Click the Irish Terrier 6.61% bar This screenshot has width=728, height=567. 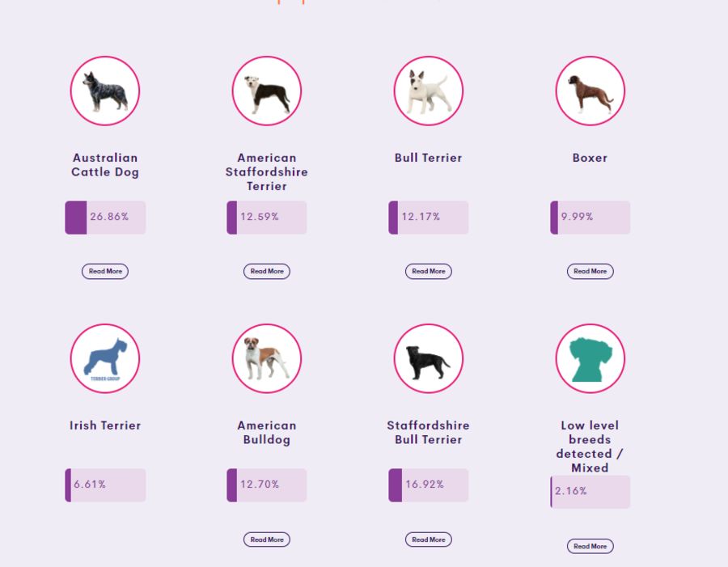click(x=105, y=485)
